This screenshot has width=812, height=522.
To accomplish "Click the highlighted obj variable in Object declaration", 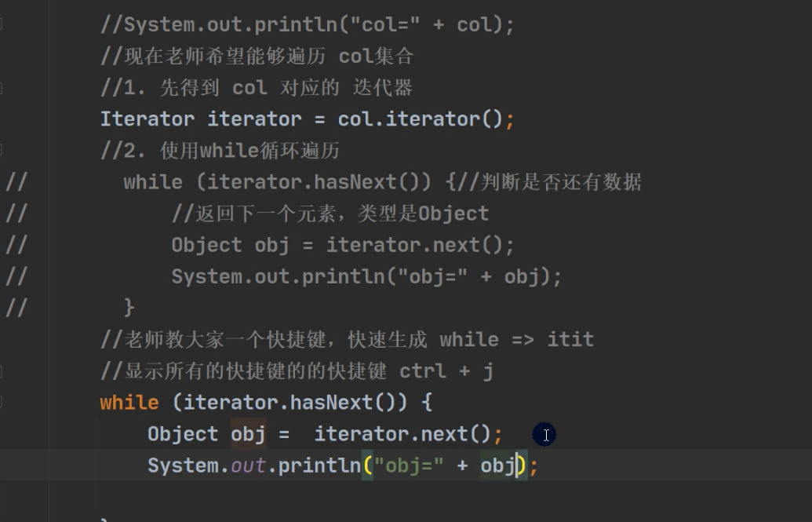I will tap(248, 434).
